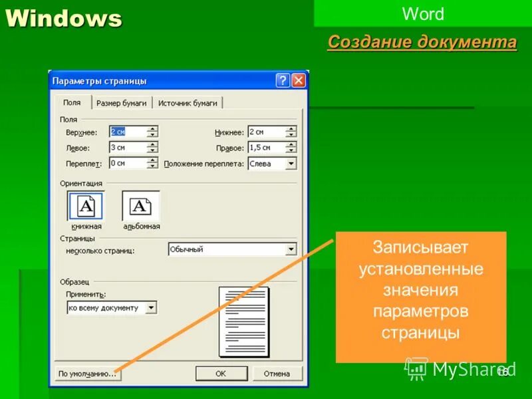Increase the Переплет gutter value
This screenshot has width=532, height=399.
pos(153,160)
